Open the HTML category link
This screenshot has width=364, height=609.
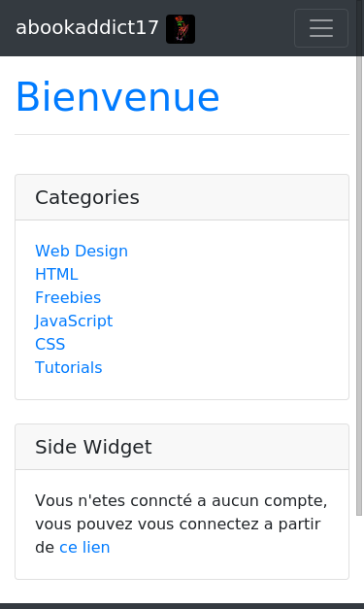(x=56, y=274)
